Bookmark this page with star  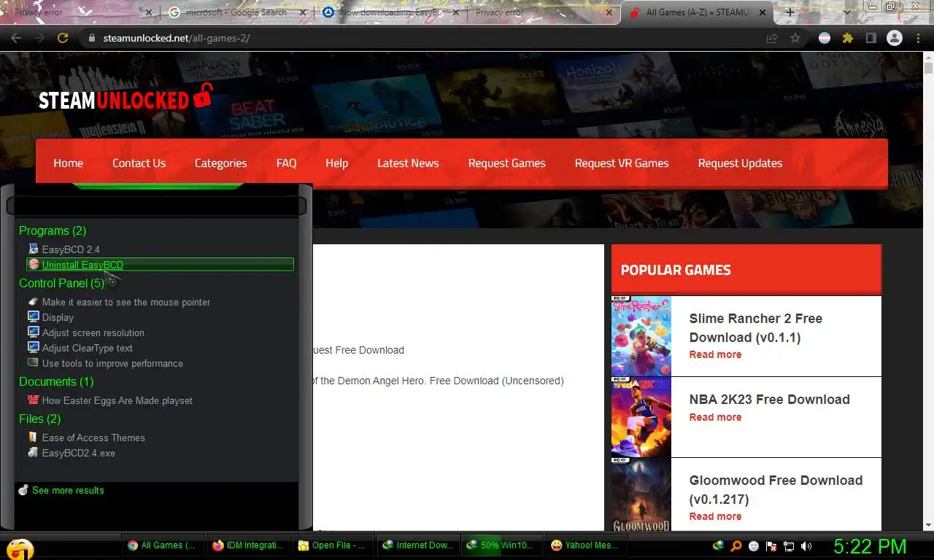point(795,38)
